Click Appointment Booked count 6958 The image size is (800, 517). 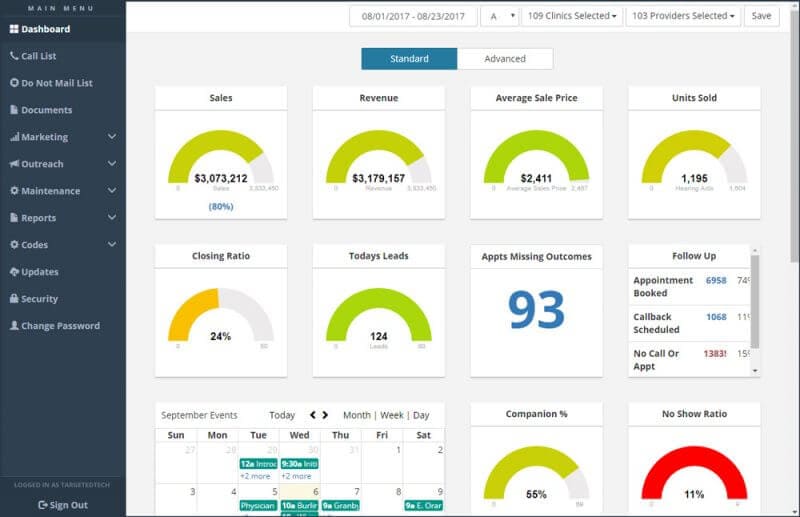(x=716, y=280)
